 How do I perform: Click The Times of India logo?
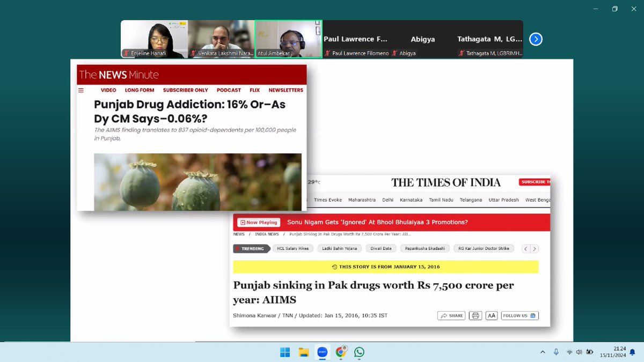click(446, 182)
